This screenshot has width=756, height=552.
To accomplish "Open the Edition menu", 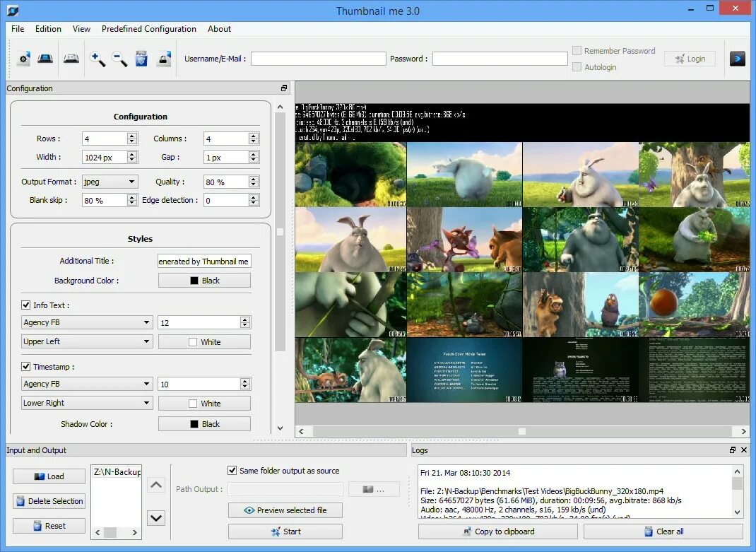I will click(48, 29).
